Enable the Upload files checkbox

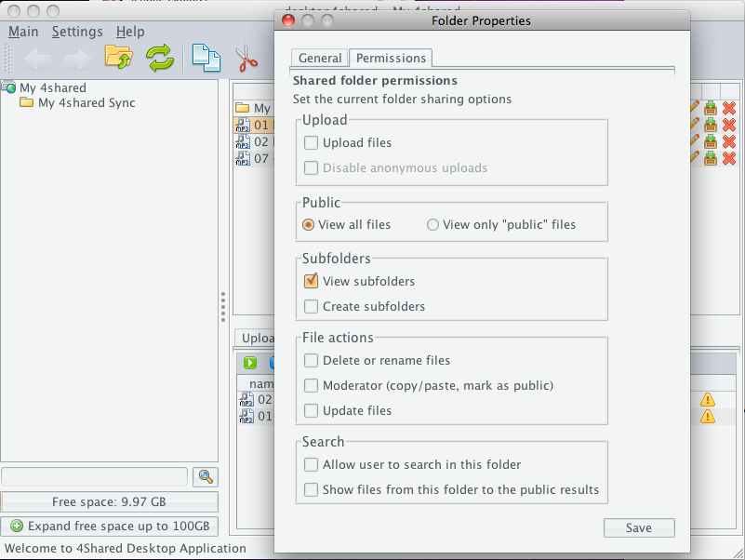[311, 142]
